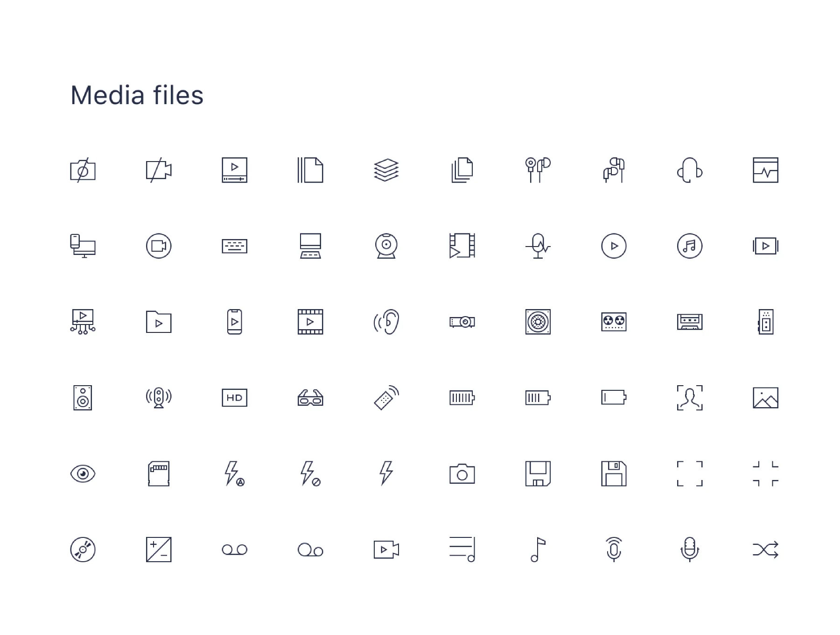This screenshot has height=635, width=840.
Task: Select the remote control with signal icon
Action: click(386, 398)
